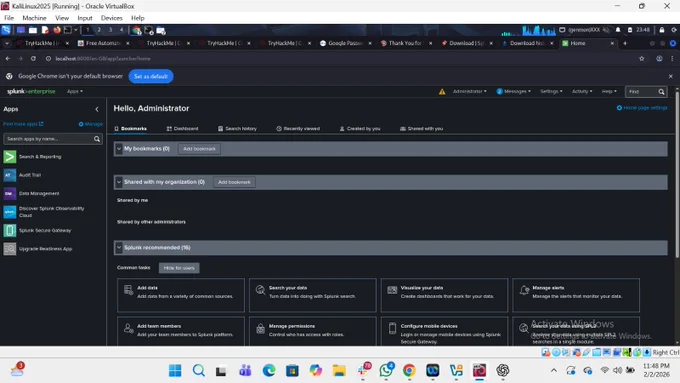680x383 pixels.
Task: Open the Audit Trail app icon
Action: tap(10, 175)
